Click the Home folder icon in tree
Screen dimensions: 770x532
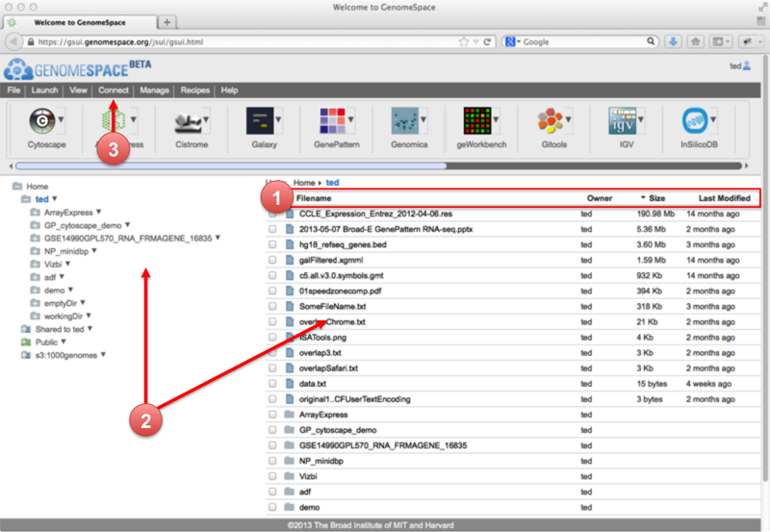click(x=17, y=186)
